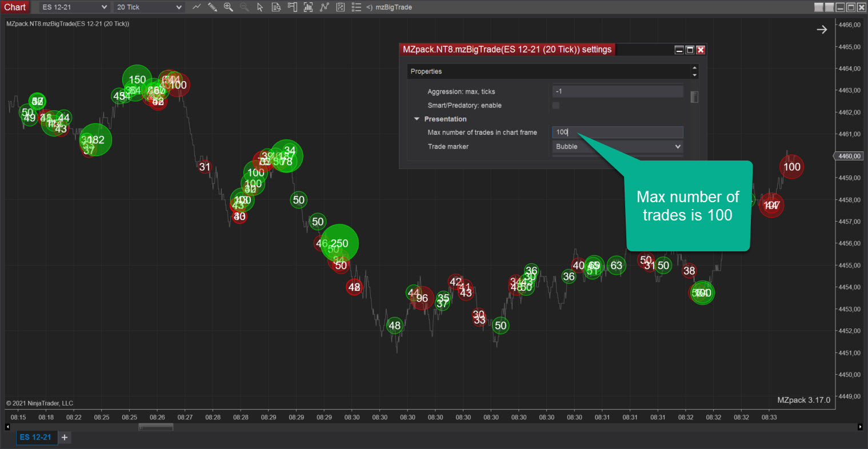Select the drawing tools pencil icon

coord(212,7)
